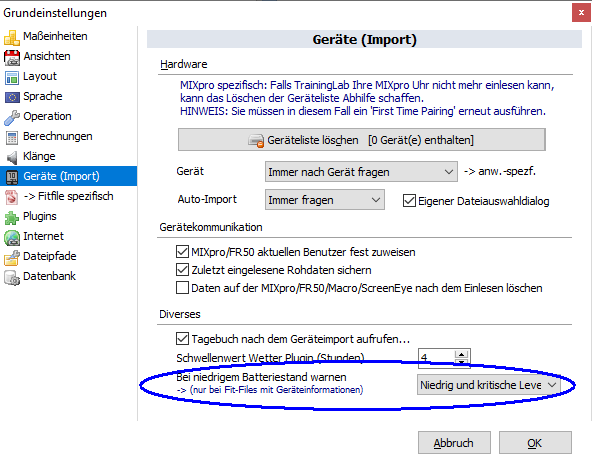Click the Plugins puzzle icon
This screenshot has width=592, height=462.
[12, 217]
